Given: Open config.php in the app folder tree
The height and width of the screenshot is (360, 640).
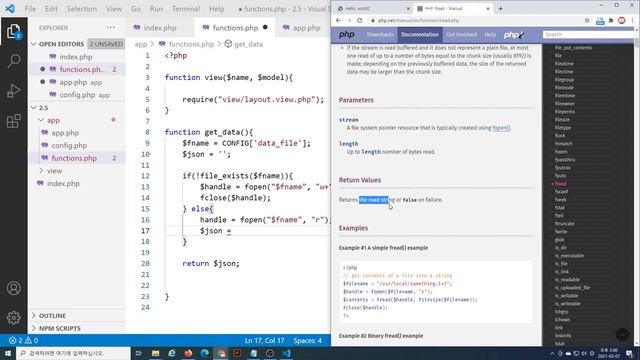Looking at the screenshot, I should point(69,145).
